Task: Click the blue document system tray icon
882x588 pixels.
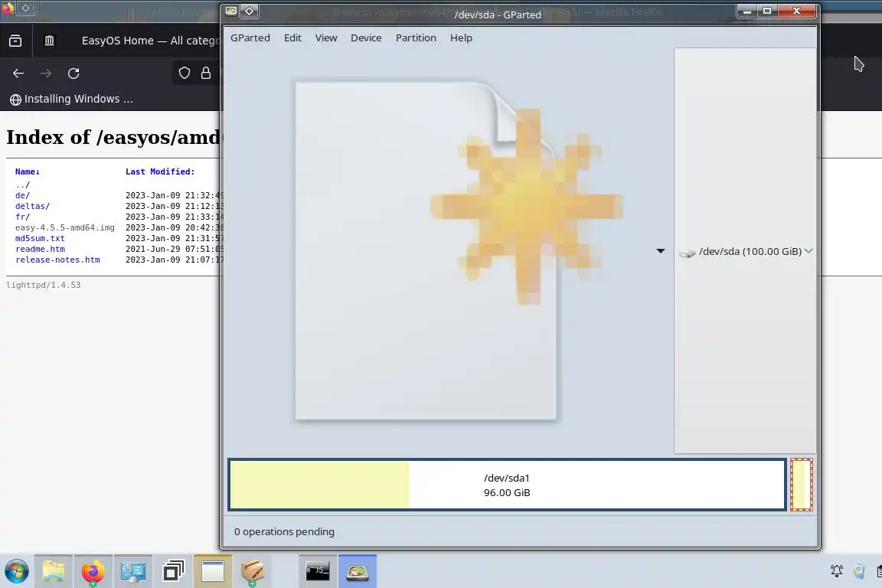Action: 859,571
